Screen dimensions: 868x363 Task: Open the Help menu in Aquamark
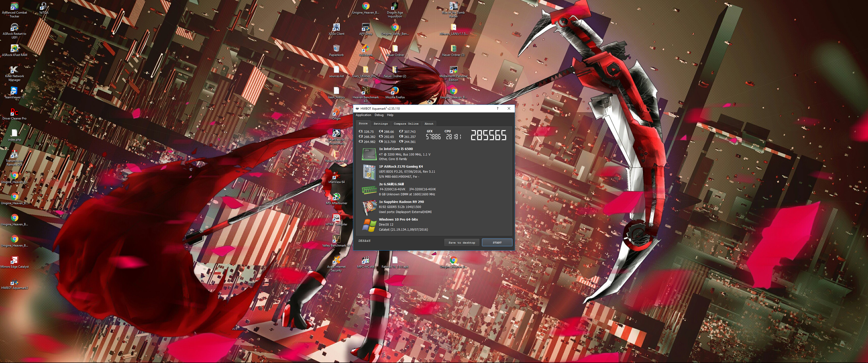pos(390,115)
